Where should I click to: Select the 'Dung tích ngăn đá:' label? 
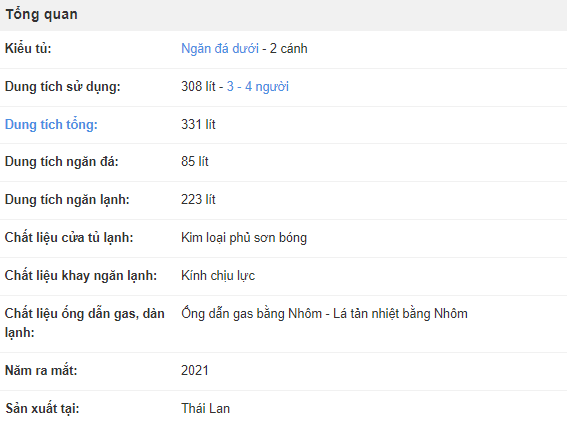61,162
